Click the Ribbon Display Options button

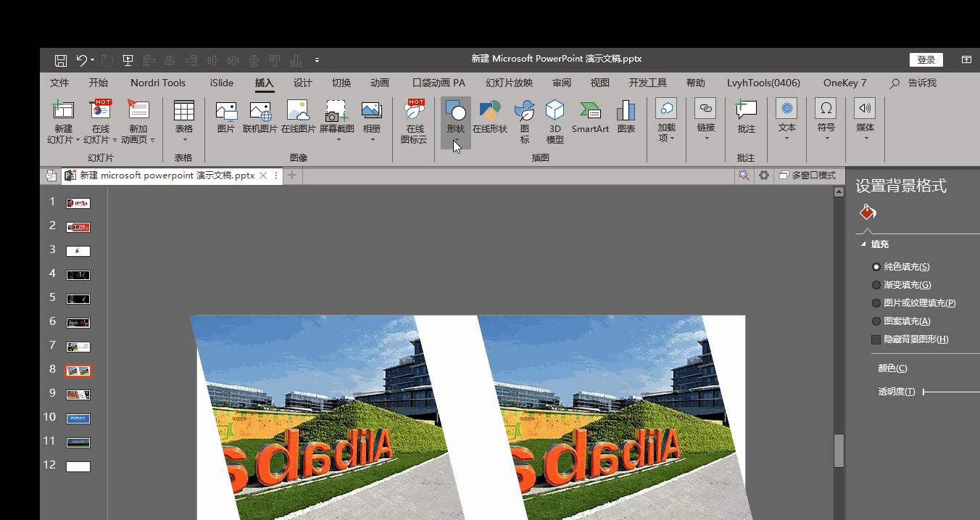point(966,59)
